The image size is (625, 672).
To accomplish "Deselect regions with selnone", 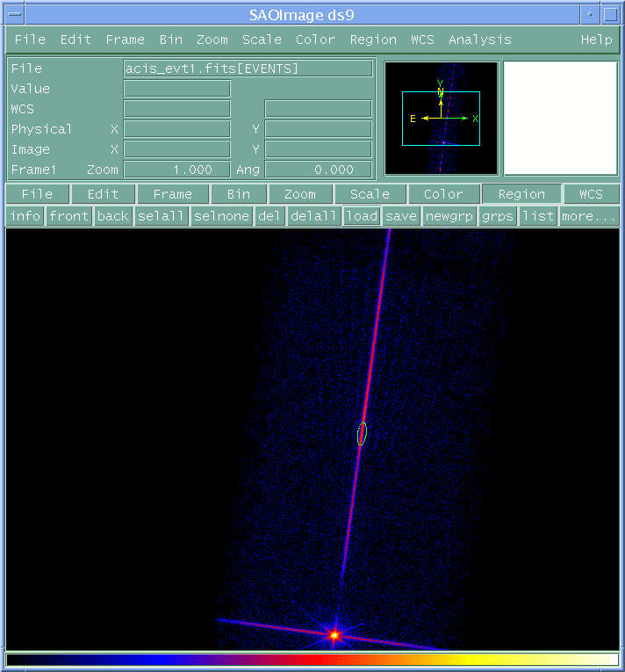I will 221,216.
